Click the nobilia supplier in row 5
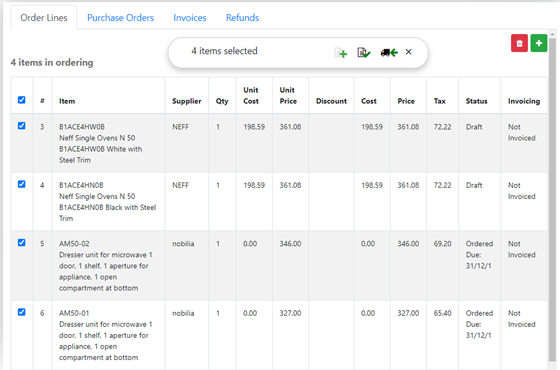Screen dimensions: 560x370 183,244
